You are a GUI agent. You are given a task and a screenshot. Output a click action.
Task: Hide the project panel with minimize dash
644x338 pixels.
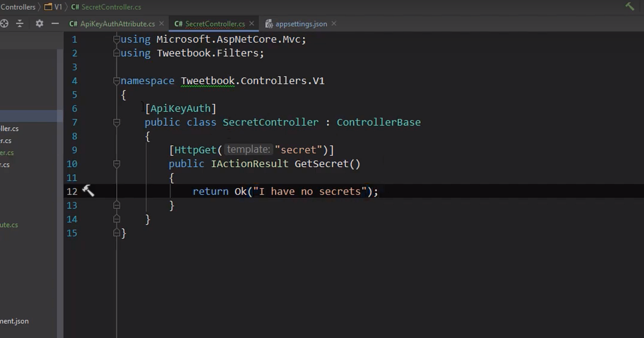pos(55,24)
